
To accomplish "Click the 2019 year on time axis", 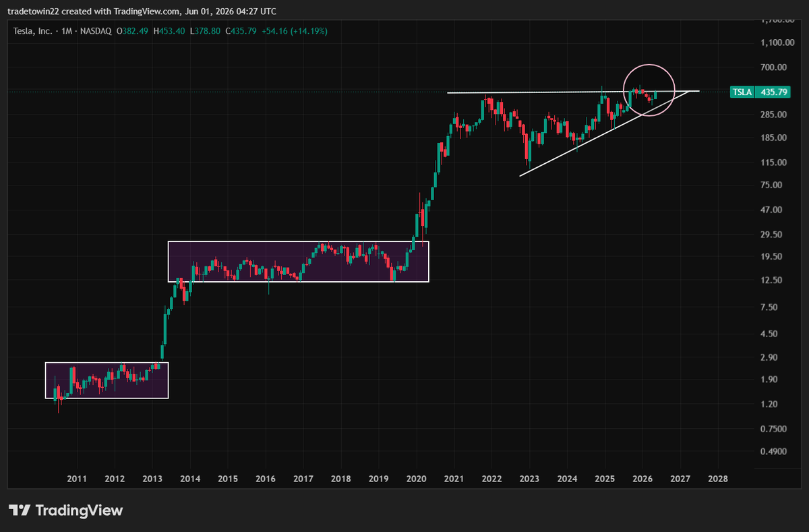I will click(379, 478).
